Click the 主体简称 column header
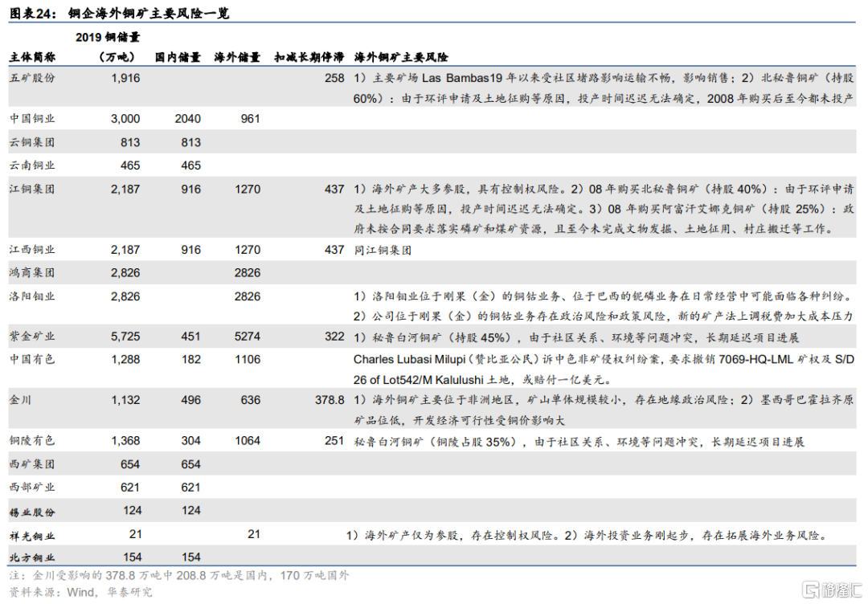This screenshot has width=868, height=604. click(32, 58)
